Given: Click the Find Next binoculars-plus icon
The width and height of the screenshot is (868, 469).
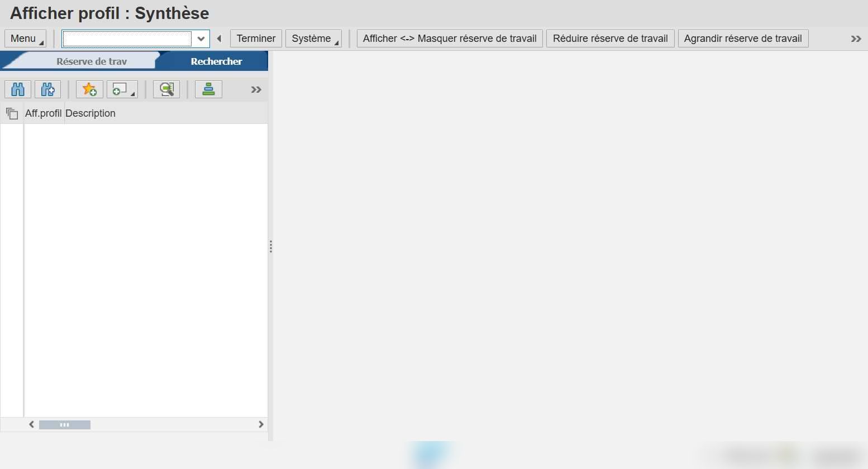Looking at the screenshot, I should pos(48,89).
